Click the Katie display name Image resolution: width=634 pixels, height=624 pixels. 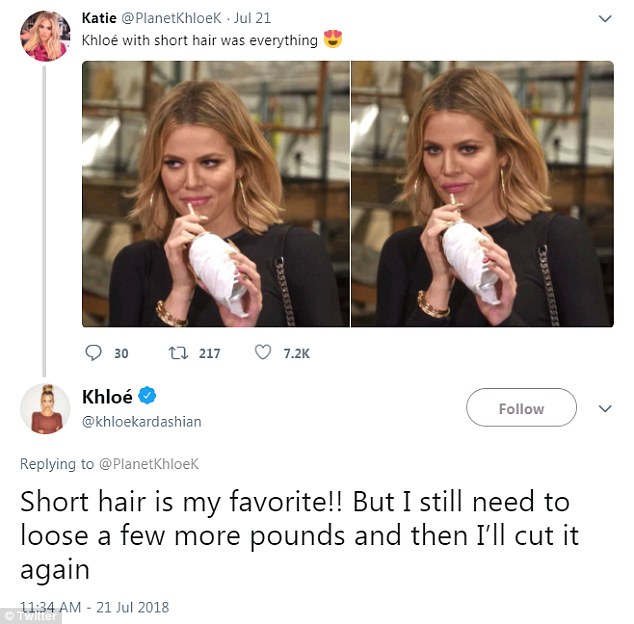pyautogui.click(x=99, y=18)
